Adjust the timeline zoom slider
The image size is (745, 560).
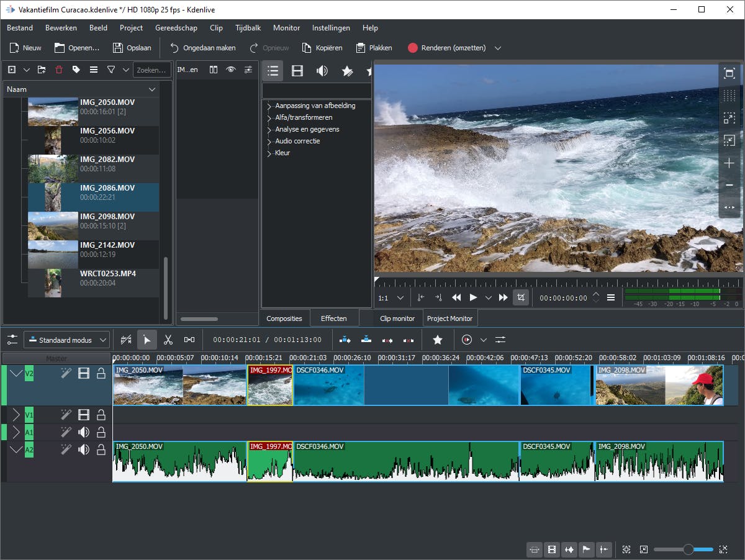(688, 549)
